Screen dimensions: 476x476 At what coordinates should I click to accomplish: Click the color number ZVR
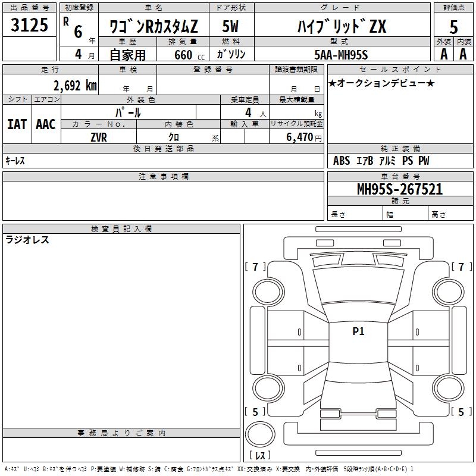(x=99, y=137)
